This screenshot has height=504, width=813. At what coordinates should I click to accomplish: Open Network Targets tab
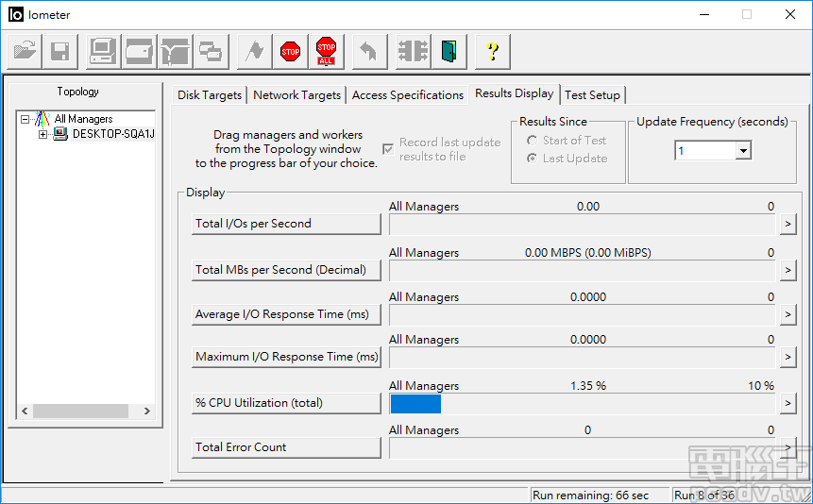coord(297,95)
